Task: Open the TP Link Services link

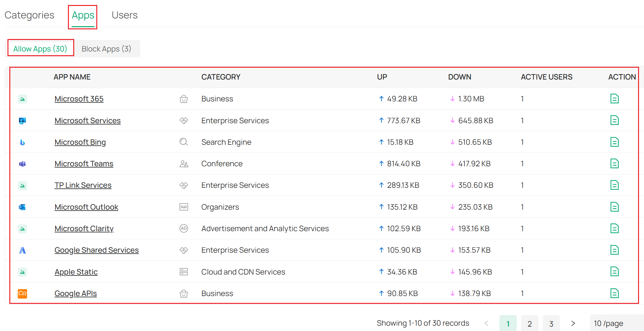Action: click(83, 185)
